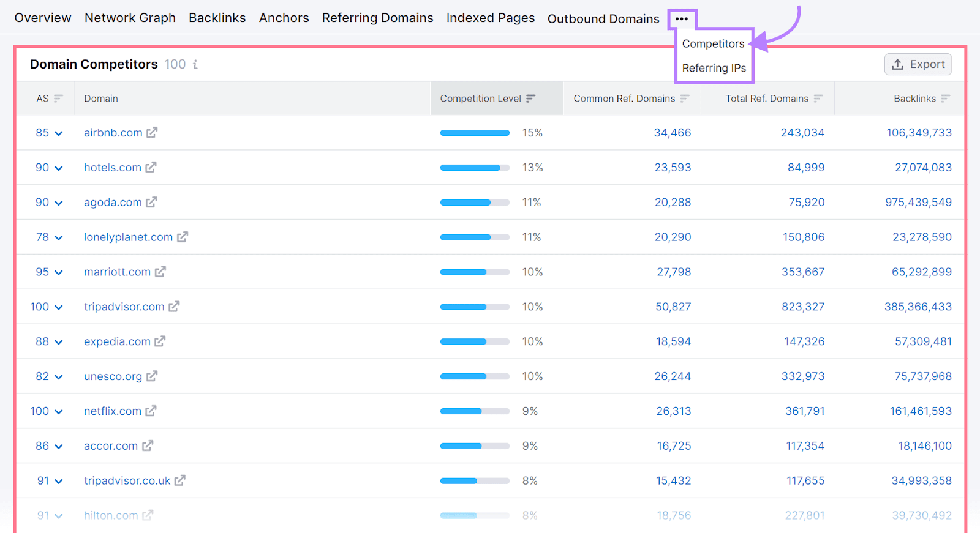Click netflix.com 9% competition level bar
This screenshot has width=980, height=533.
475,411
